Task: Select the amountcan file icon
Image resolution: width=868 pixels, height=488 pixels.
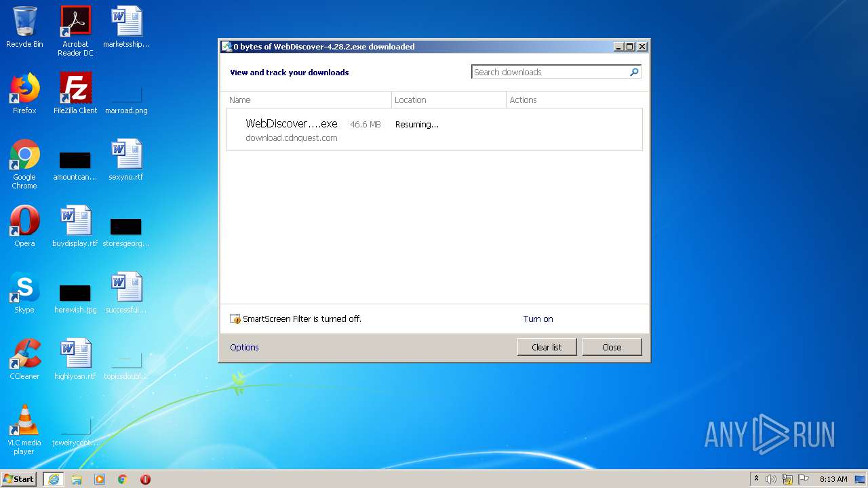Action: [x=75, y=166]
